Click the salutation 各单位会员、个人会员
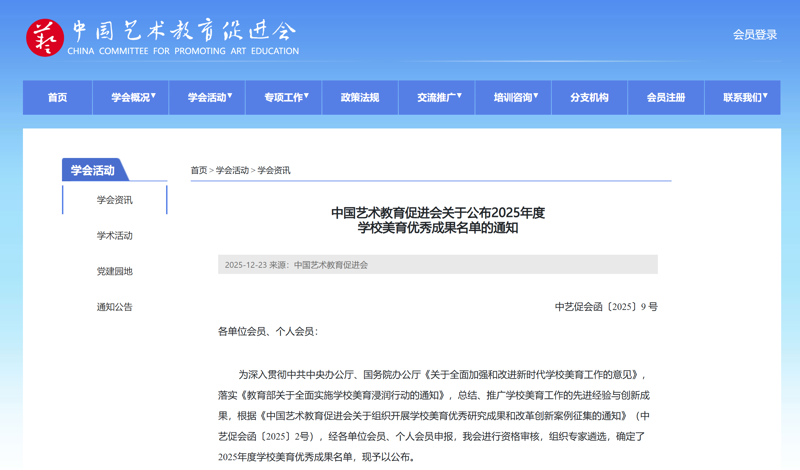This screenshot has height=470, width=800. click(268, 332)
